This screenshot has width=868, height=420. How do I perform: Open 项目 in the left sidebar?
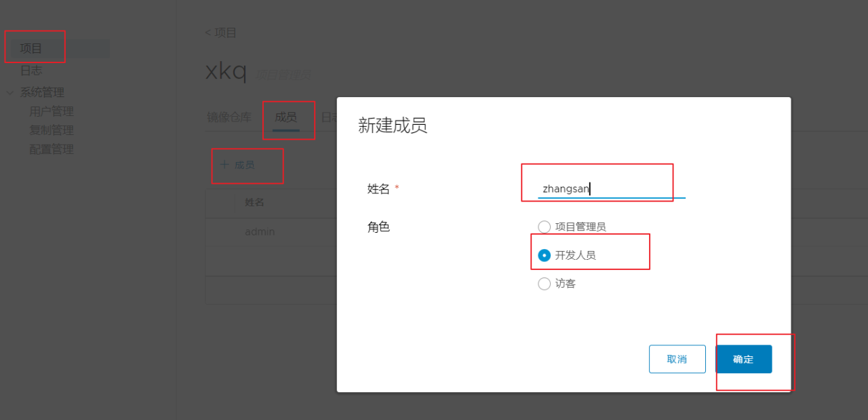click(31, 48)
